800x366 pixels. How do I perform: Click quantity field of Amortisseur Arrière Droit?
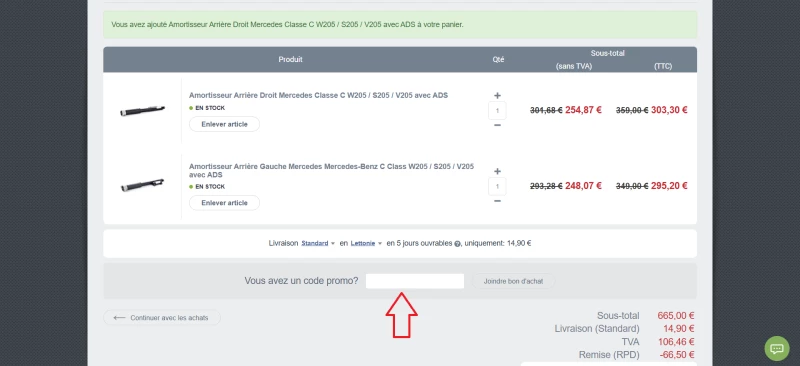497,110
